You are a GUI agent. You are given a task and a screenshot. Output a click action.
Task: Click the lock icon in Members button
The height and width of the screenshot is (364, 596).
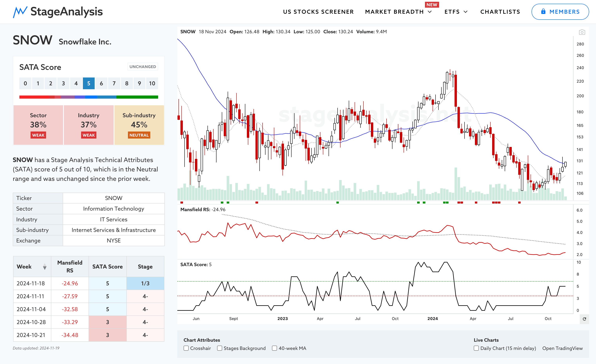(x=543, y=11)
